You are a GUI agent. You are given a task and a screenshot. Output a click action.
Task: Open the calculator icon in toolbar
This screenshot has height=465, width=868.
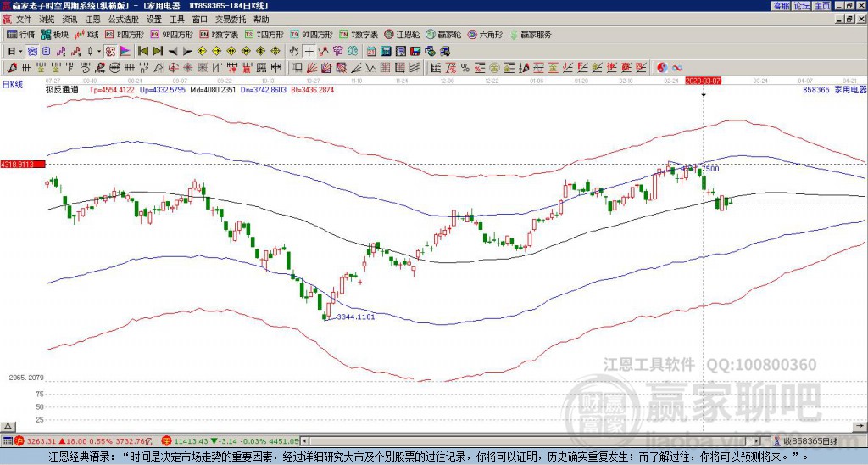tap(386, 52)
